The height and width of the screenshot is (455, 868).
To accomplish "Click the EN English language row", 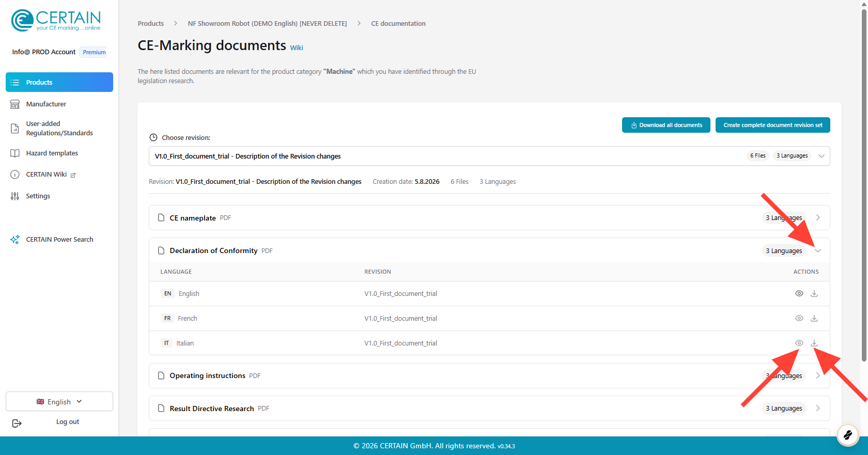I will point(489,293).
